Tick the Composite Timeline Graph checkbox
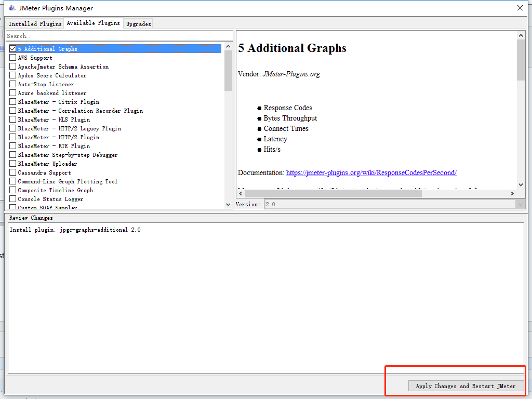This screenshot has height=399, width=532. click(13, 190)
